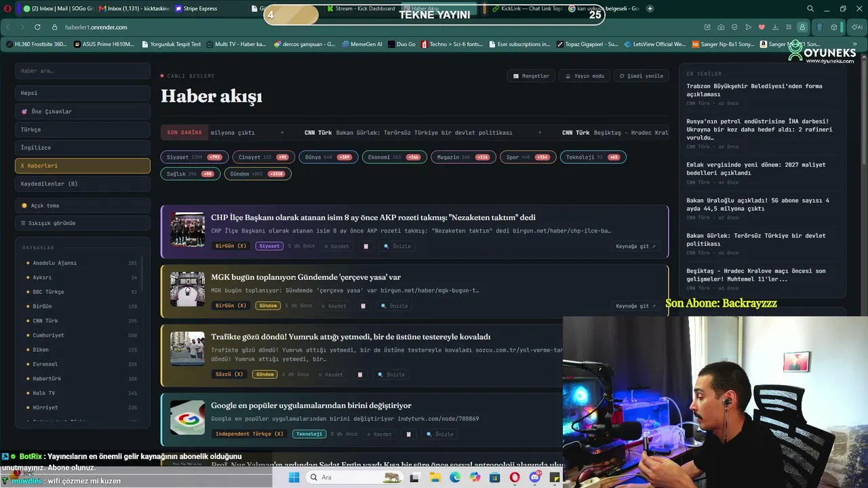Filter by the Dünya category chip

328,157
